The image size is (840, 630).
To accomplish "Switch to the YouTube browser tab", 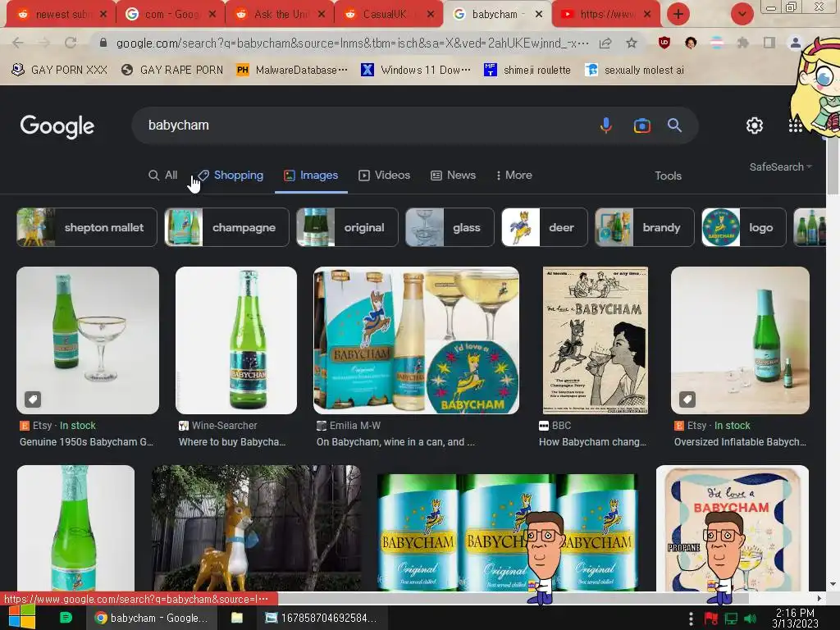I will point(605,14).
